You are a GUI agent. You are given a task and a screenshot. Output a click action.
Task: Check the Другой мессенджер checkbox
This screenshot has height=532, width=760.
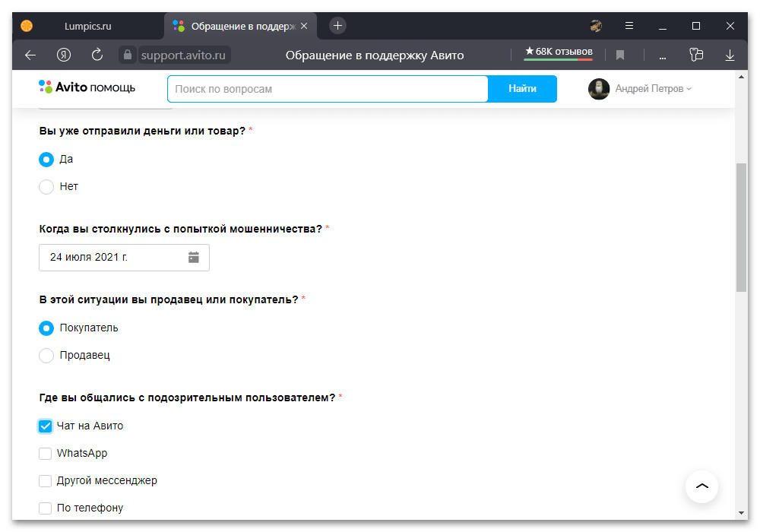pos(45,480)
